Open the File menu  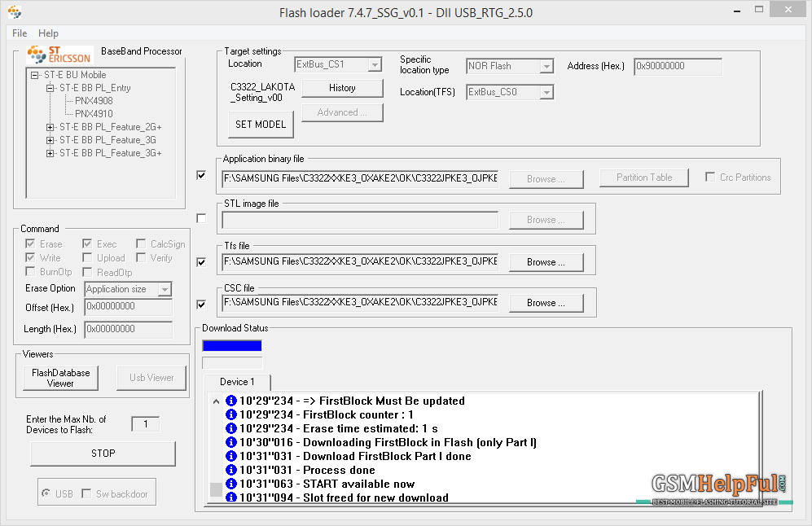[x=20, y=33]
